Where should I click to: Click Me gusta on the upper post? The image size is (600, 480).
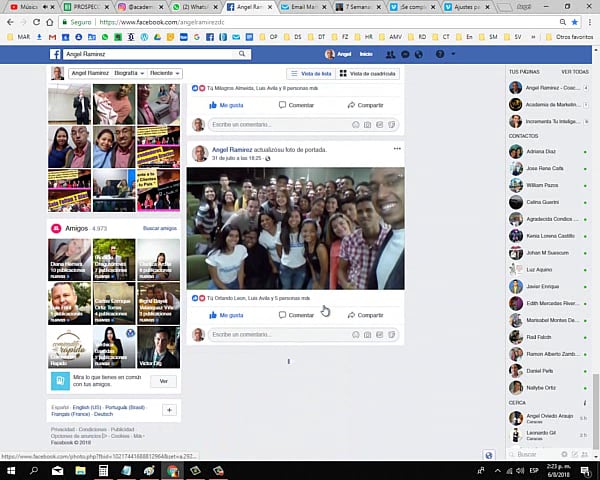coord(226,105)
